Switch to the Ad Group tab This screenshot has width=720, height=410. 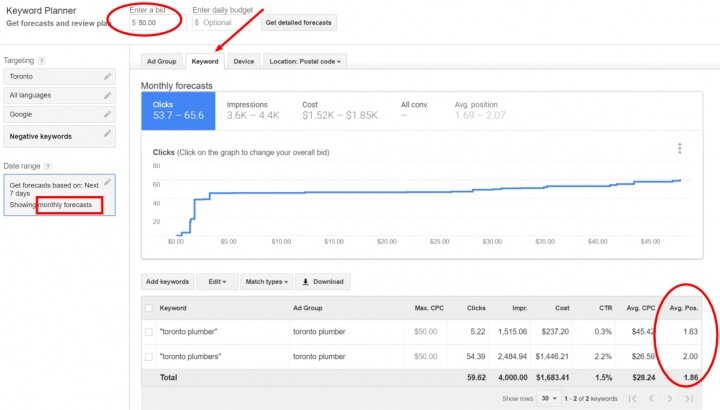(162, 62)
